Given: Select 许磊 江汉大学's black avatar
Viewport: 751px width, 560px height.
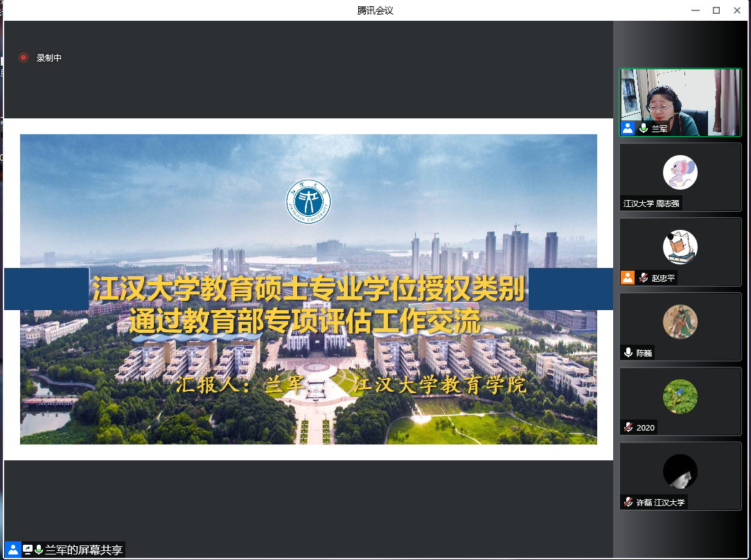Looking at the screenshot, I should (680, 471).
